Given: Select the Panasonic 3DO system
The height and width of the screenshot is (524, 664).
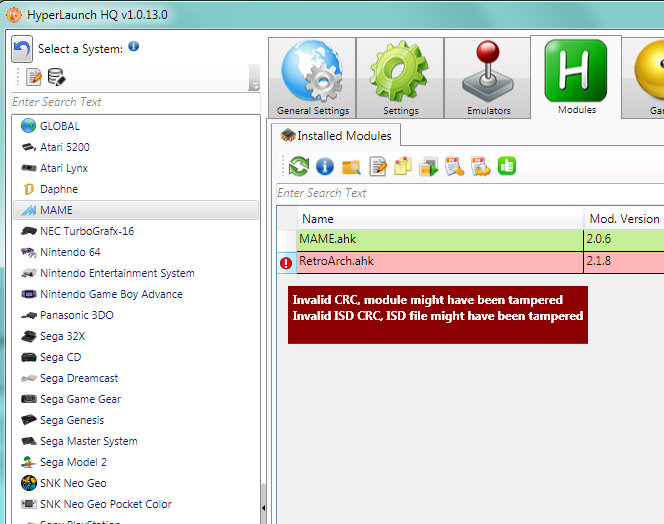Looking at the screenshot, I should [x=136, y=315].
